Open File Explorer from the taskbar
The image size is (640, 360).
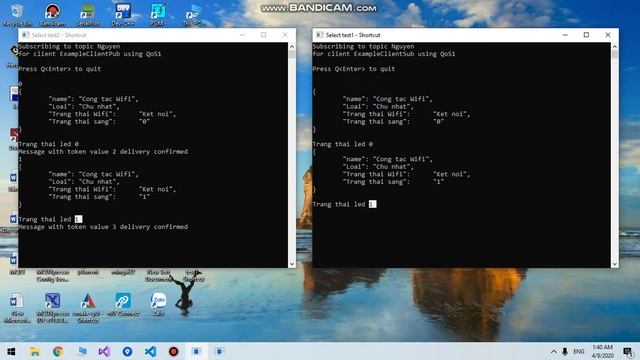(x=35, y=351)
